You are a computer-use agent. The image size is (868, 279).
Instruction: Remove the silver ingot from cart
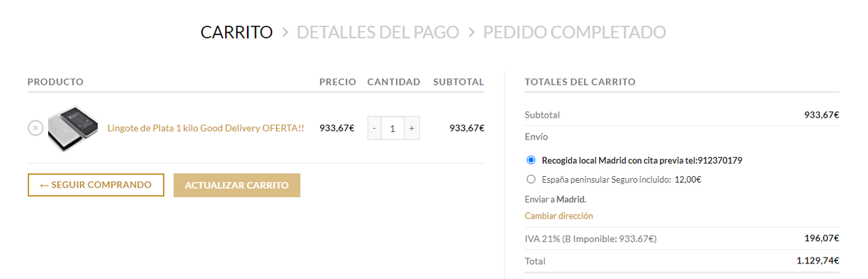click(35, 127)
